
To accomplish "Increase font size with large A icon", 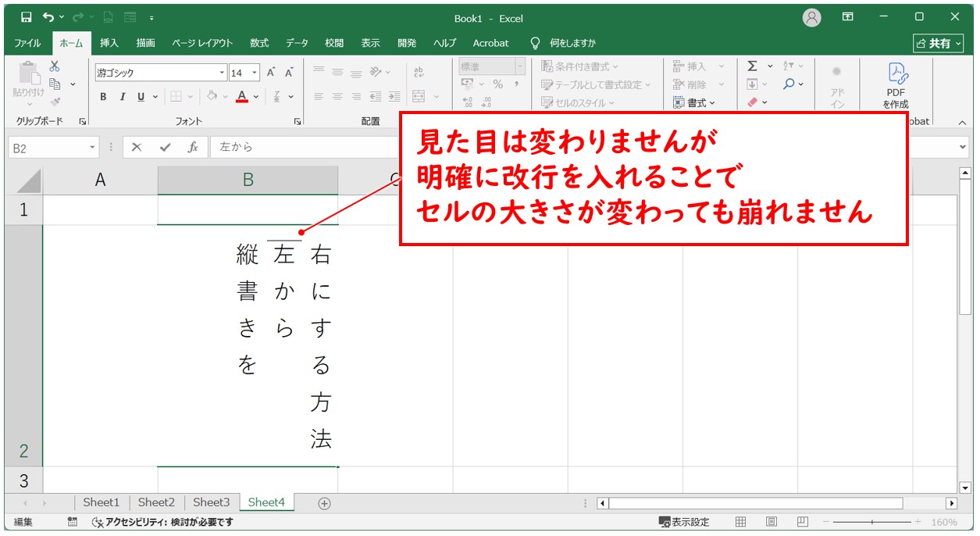I will click(x=271, y=73).
